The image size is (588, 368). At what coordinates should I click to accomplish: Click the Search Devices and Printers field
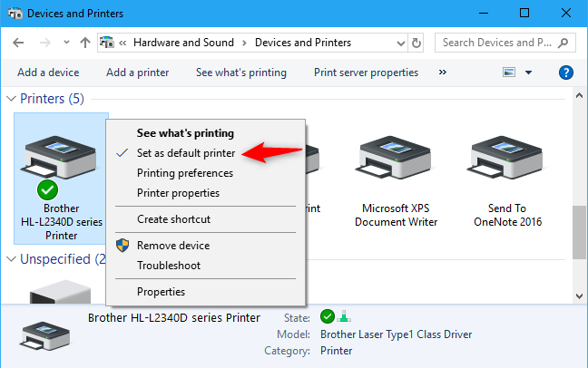coord(499,43)
